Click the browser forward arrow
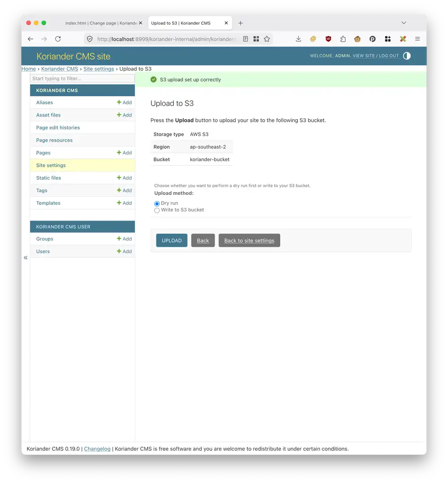 click(44, 39)
